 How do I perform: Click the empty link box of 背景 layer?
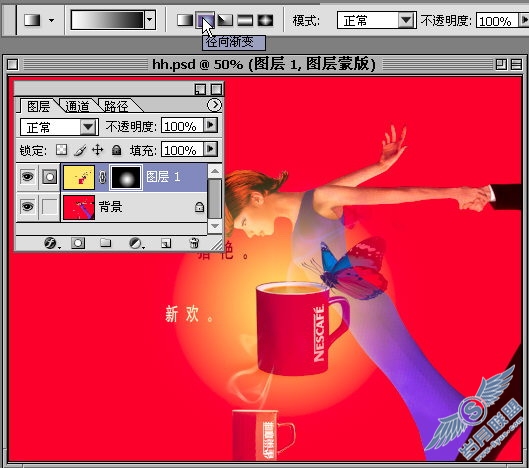click(49, 206)
